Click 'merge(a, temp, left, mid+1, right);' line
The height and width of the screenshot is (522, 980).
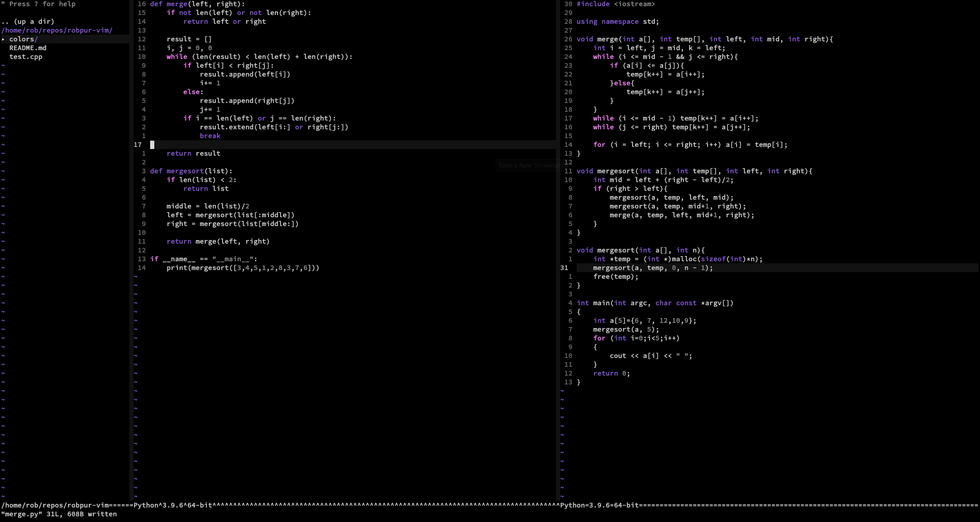pos(682,215)
